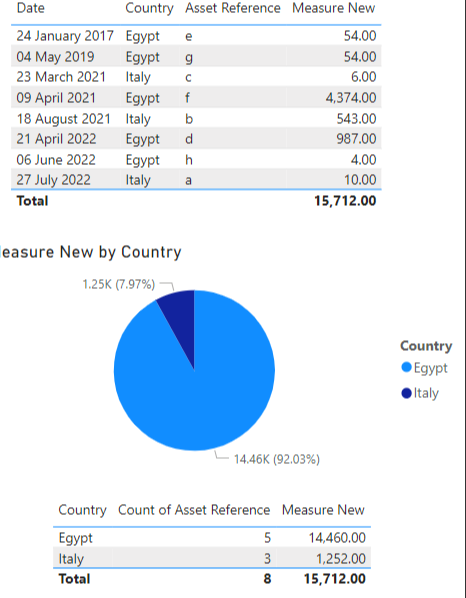Screen dimensions: 466x598
Task: Click the Italy legend label
Action: click(x=426, y=393)
